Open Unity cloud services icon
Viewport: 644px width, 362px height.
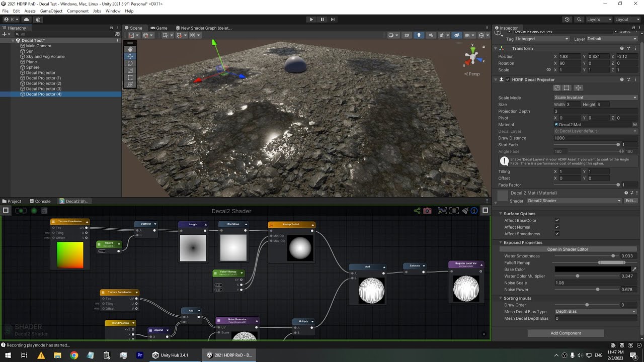[27, 20]
